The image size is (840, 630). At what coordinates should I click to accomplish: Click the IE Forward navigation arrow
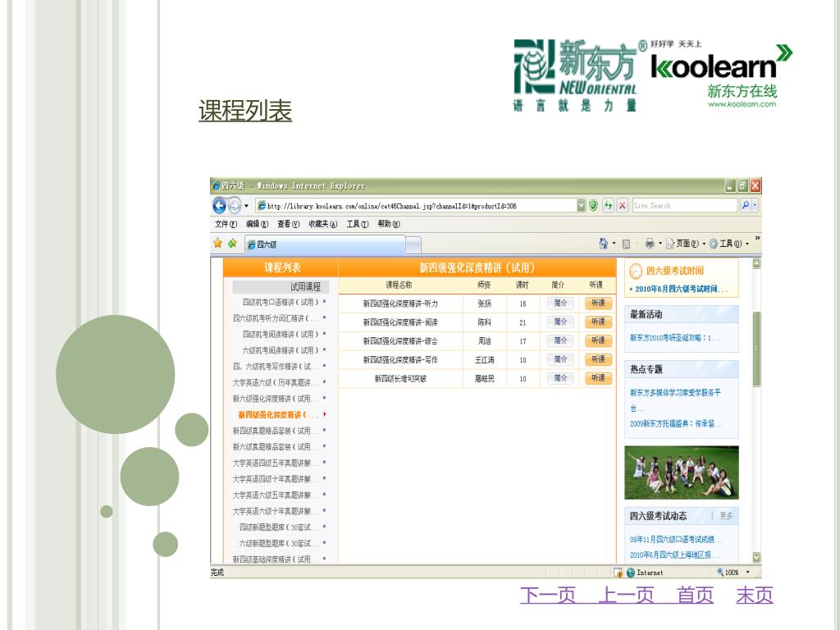(234, 205)
